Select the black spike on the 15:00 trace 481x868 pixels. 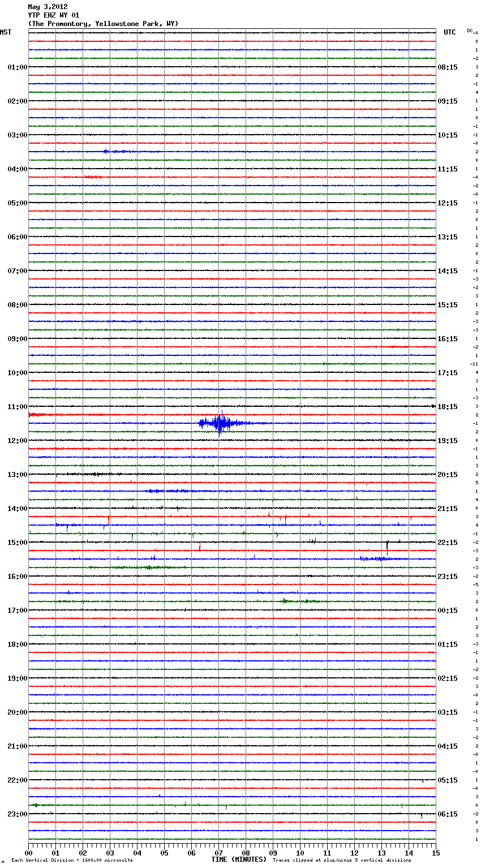(x=387, y=545)
